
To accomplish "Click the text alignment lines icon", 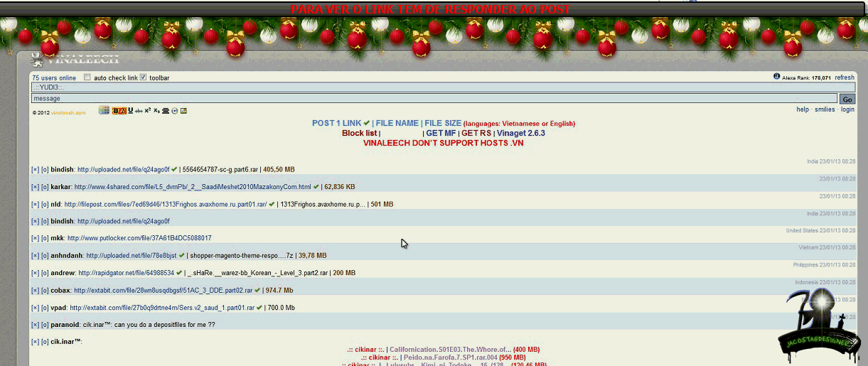I will coord(166,111).
